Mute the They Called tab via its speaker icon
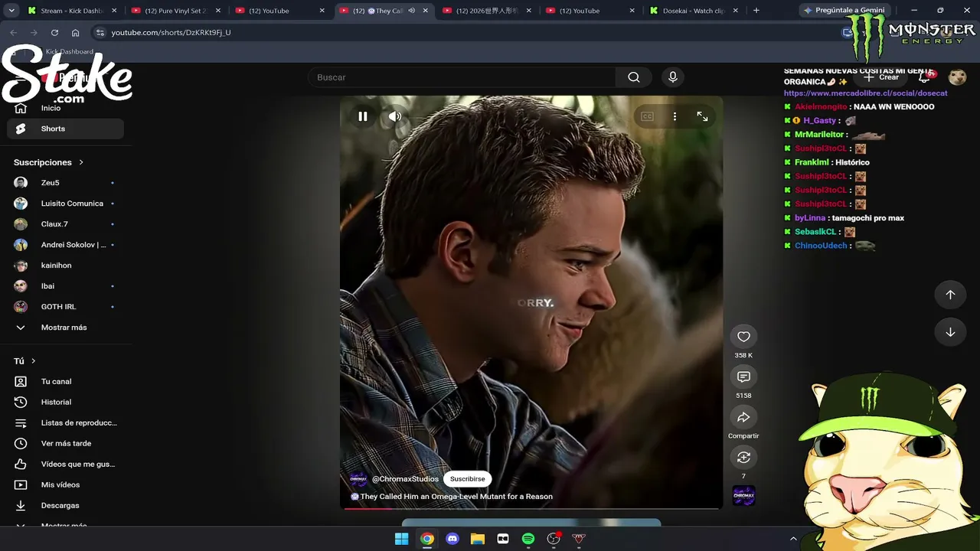980x551 pixels. pos(412,11)
